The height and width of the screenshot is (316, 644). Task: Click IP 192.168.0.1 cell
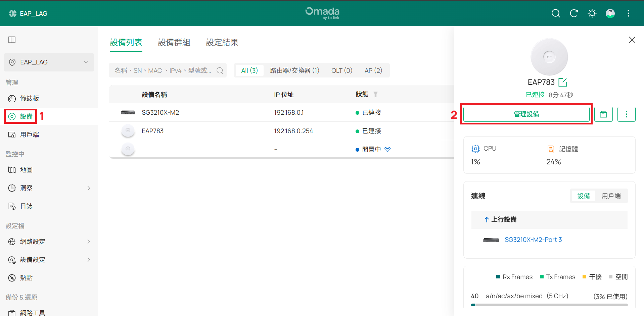pyautogui.click(x=289, y=112)
